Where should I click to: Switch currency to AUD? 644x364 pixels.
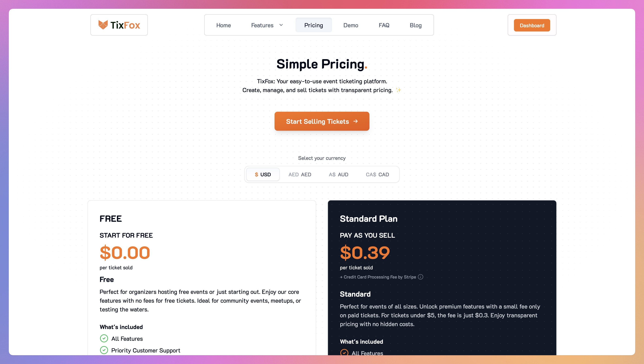point(338,174)
